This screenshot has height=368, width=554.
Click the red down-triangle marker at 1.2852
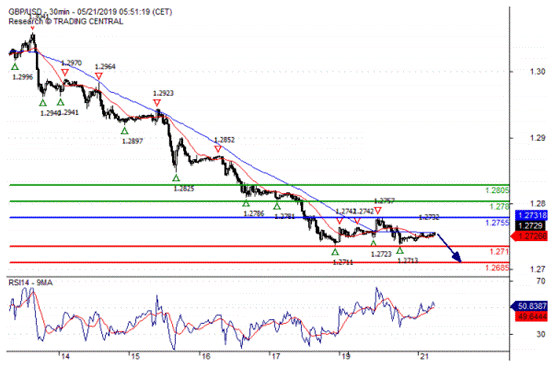point(218,149)
